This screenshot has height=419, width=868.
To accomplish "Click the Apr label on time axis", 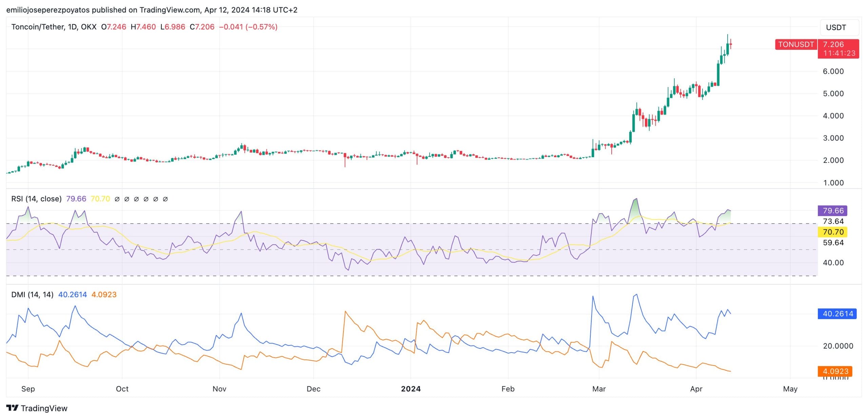I will [x=696, y=389].
